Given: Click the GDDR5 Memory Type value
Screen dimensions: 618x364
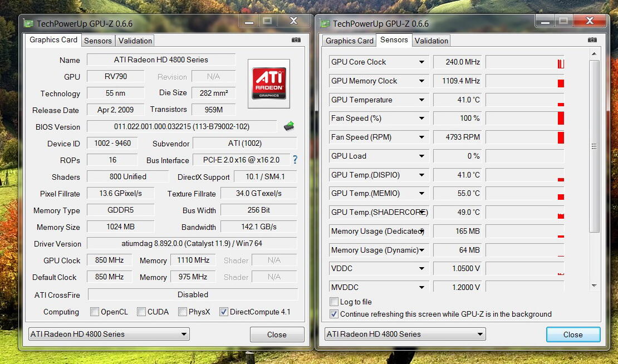Looking at the screenshot, I should 120,210.
